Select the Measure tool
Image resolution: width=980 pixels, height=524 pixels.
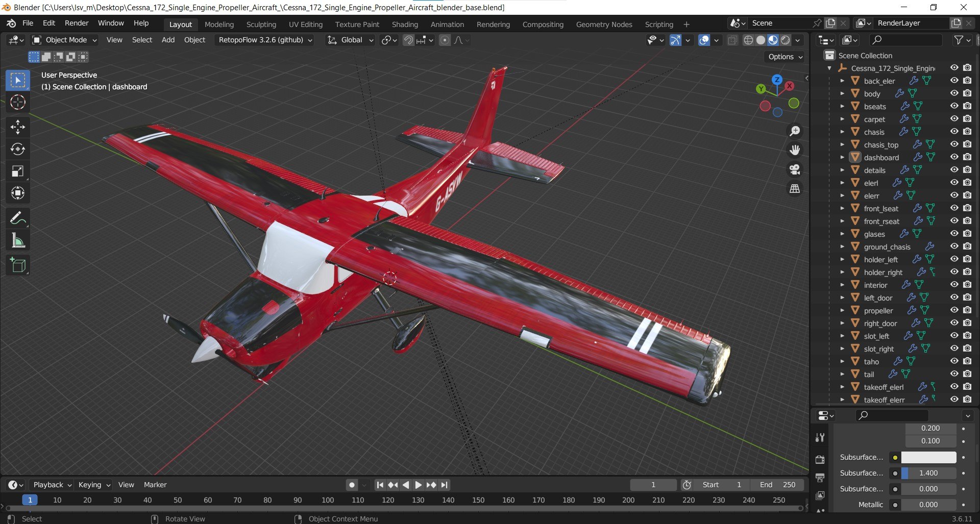(x=18, y=240)
